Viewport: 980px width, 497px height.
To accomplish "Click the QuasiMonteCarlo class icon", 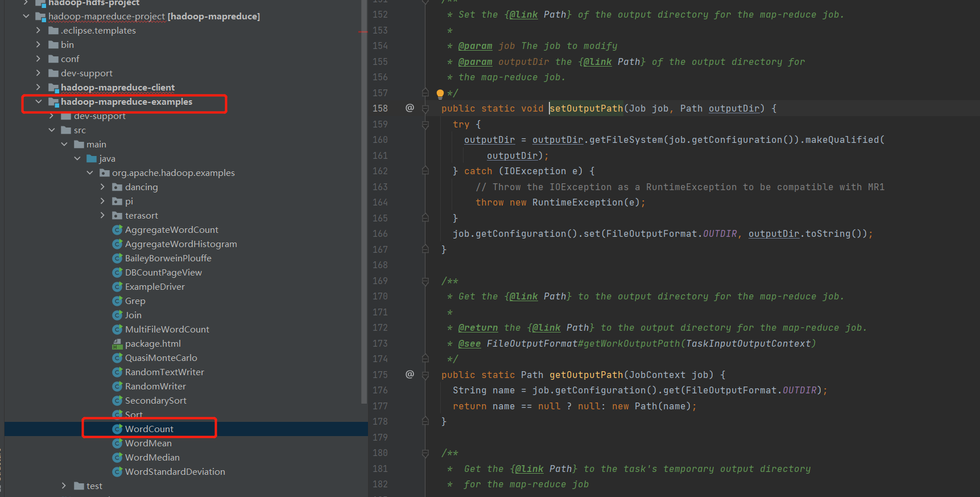I will click(x=117, y=358).
